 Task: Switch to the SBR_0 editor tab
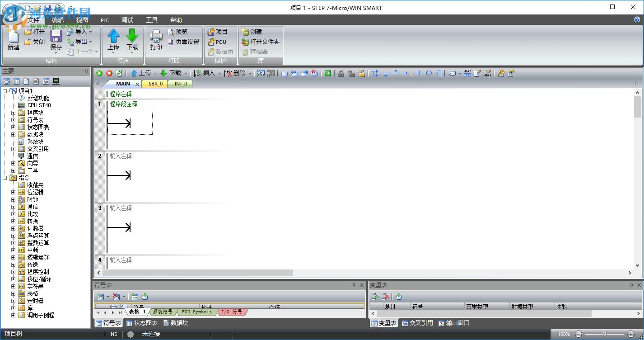[155, 84]
